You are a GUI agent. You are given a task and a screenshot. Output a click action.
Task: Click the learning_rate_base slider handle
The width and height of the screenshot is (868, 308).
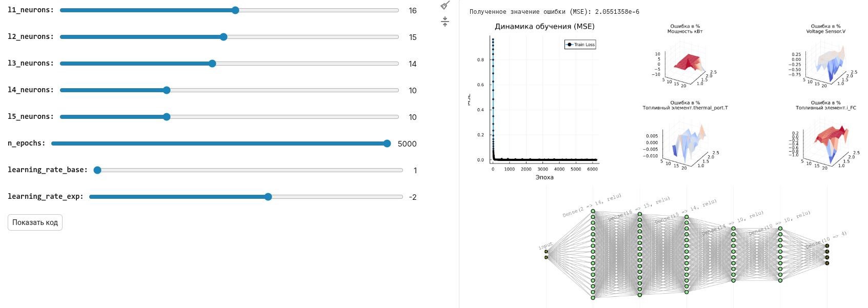(x=97, y=170)
